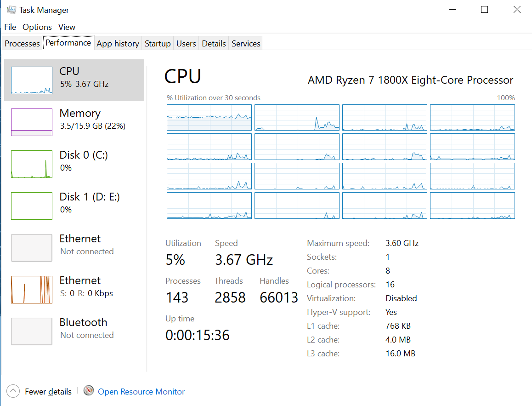This screenshot has height=406, width=532.
Task: Click the Task Manager app icon in title bar
Action: point(11,10)
